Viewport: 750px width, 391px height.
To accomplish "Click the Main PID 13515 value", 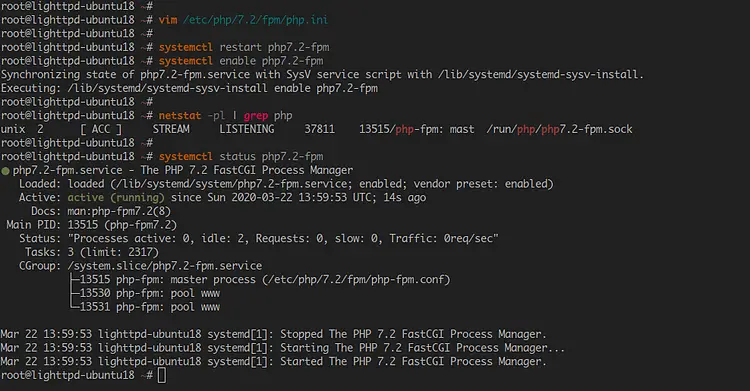I will pos(83,225).
